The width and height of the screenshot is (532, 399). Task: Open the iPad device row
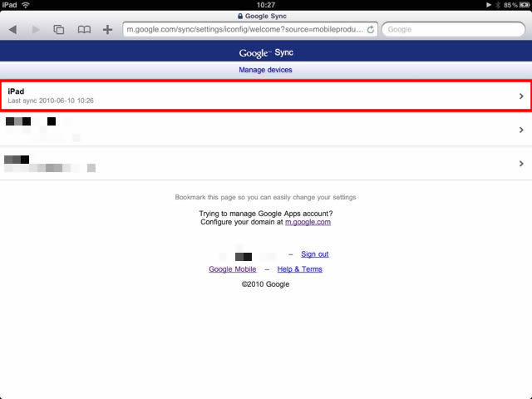[266, 96]
